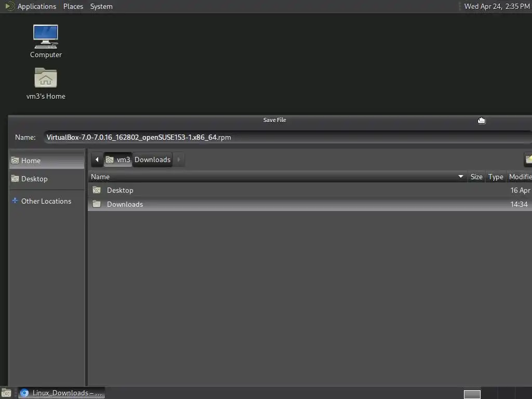Click the file name input field

[x=288, y=137]
